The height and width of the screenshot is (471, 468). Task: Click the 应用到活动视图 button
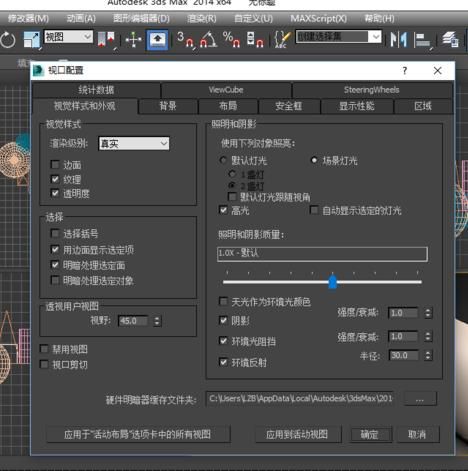(297, 434)
